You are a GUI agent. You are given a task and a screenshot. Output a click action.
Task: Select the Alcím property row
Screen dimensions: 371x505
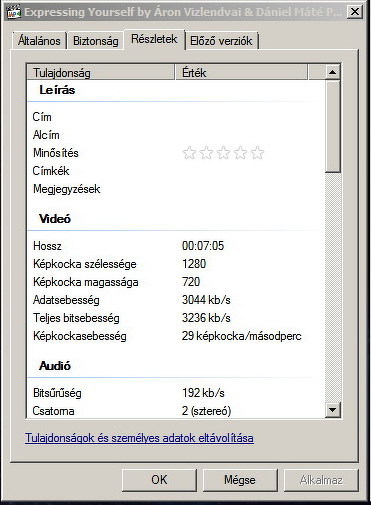[x=175, y=135]
